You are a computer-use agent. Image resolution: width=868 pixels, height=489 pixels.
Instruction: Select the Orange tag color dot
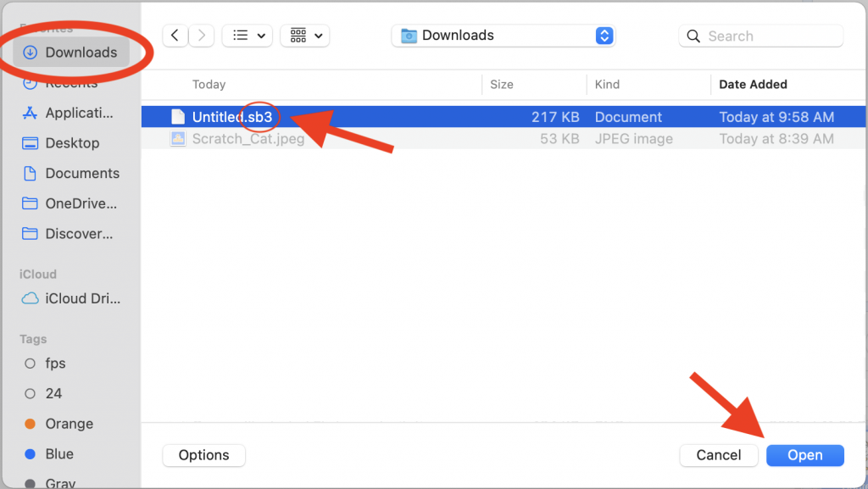tap(31, 424)
